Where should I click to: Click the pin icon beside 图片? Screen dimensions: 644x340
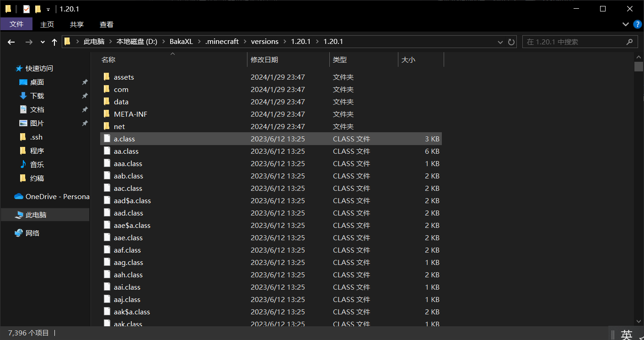pyautogui.click(x=85, y=124)
